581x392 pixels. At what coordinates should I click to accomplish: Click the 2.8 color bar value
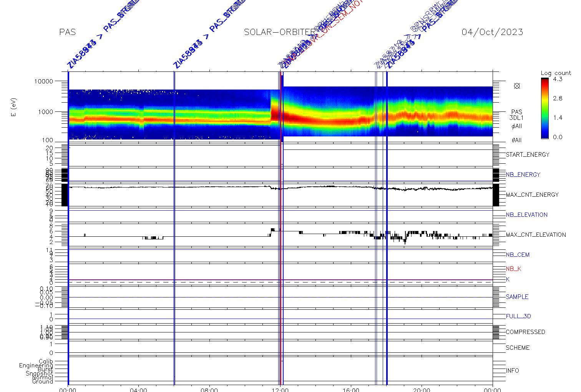[x=558, y=98]
